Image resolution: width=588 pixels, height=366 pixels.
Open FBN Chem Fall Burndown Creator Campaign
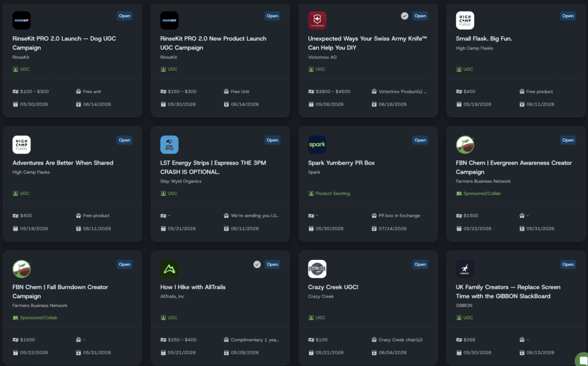coord(60,292)
